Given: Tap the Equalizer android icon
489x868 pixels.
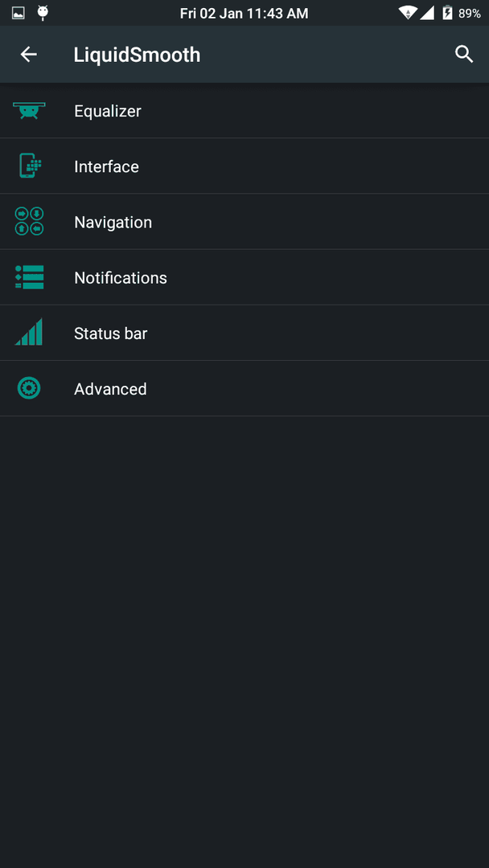Looking at the screenshot, I should [x=29, y=111].
